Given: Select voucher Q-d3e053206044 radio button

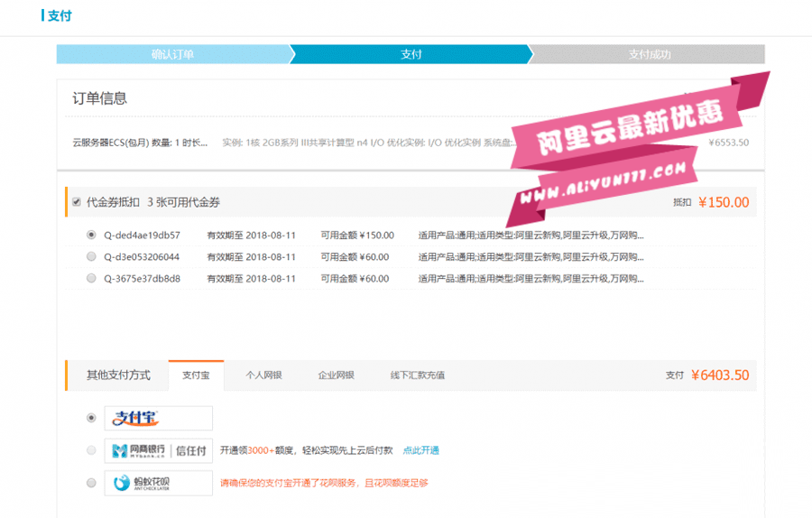Looking at the screenshot, I should (91, 256).
